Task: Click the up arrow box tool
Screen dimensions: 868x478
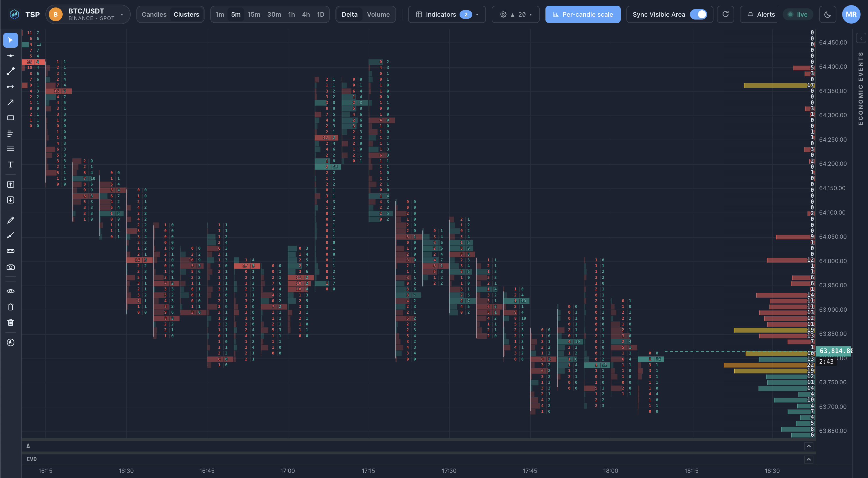Action: 10,184
